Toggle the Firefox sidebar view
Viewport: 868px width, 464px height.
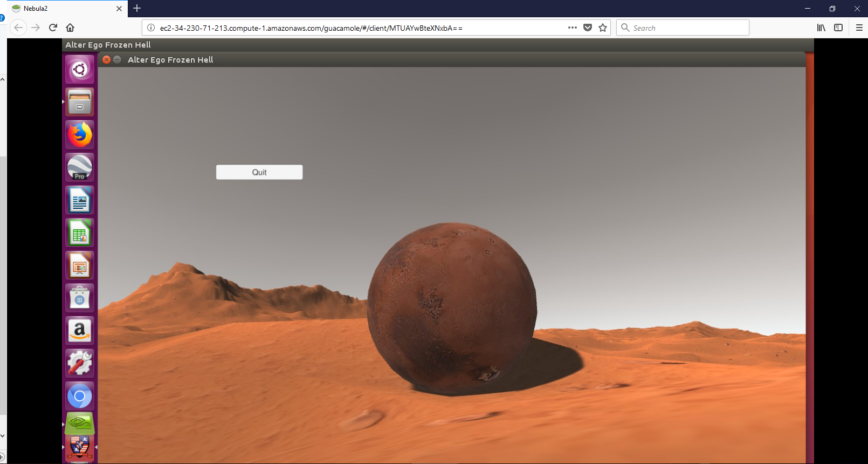click(838, 28)
